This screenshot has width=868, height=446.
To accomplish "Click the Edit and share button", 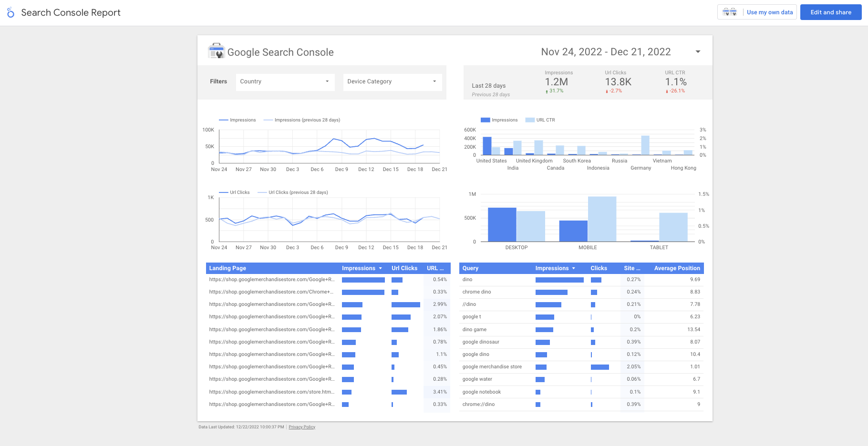I will click(x=830, y=12).
